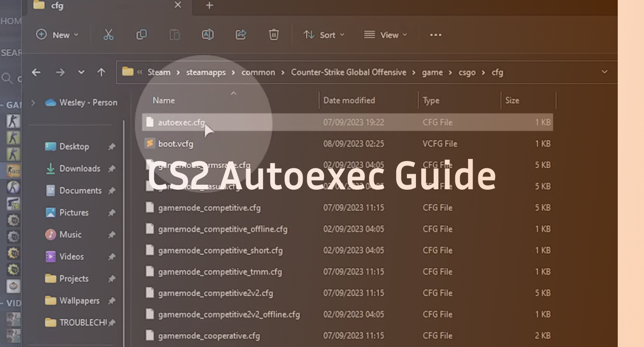
Task: Click steamapps in the address breadcrumb
Action: tap(206, 73)
